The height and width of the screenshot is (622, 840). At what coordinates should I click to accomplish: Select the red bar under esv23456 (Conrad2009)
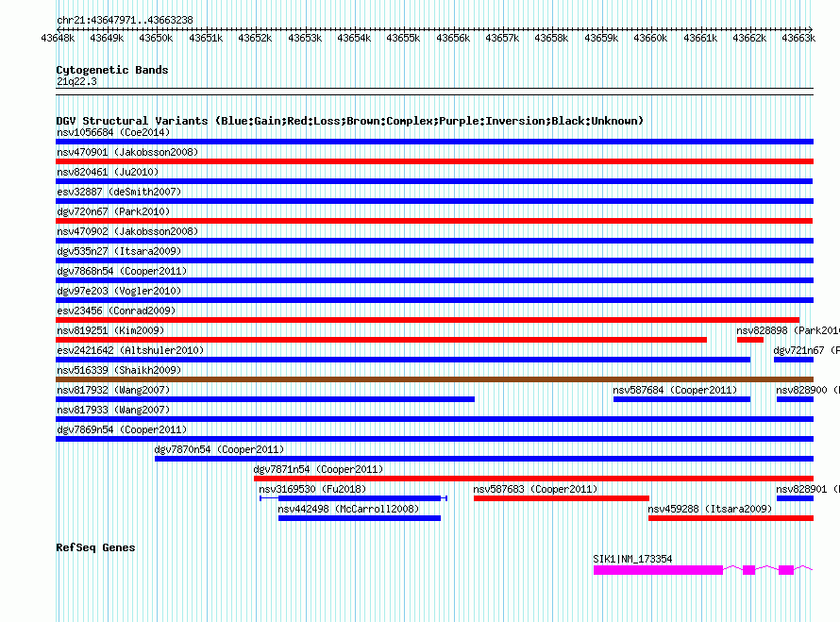(428, 320)
